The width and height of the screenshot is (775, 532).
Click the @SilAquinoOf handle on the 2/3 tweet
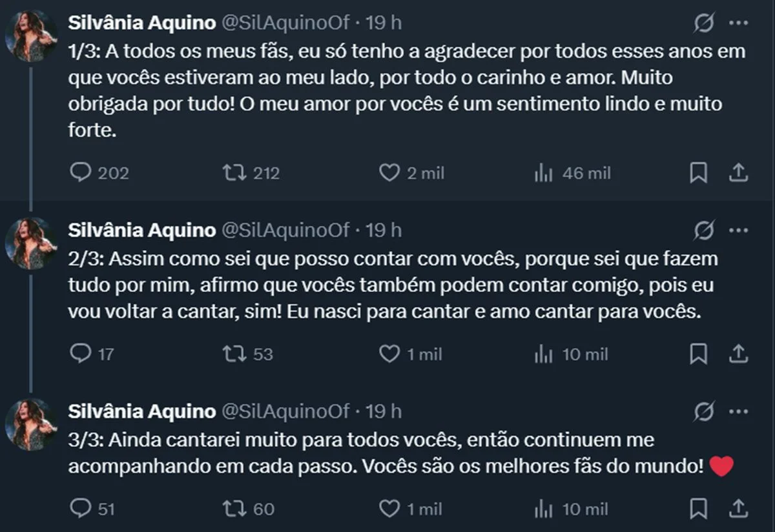click(285, 230)
